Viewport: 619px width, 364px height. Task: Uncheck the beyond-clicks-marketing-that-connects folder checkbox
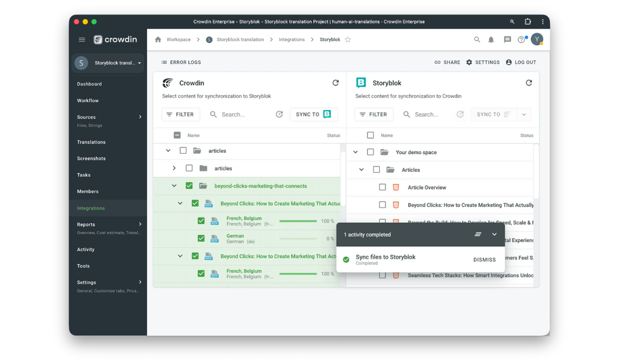point(189,186)
